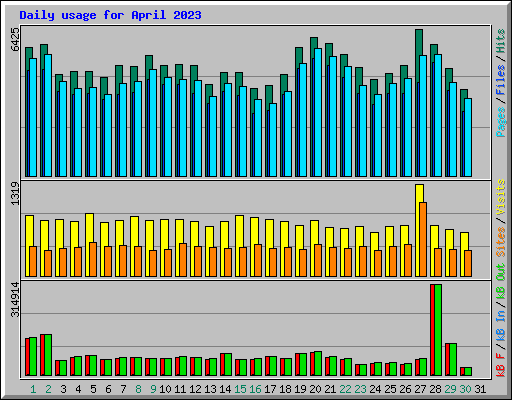Viewport: 512px width, 400px height.
Task: Click day label 4 on the x-axis
Action: pos(78,389)
